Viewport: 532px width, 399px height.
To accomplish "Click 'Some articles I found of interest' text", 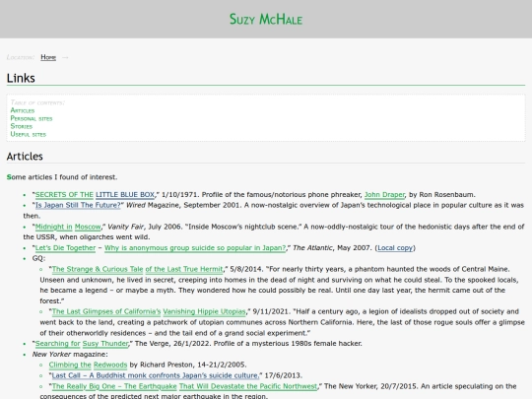I will coord(62,177).
